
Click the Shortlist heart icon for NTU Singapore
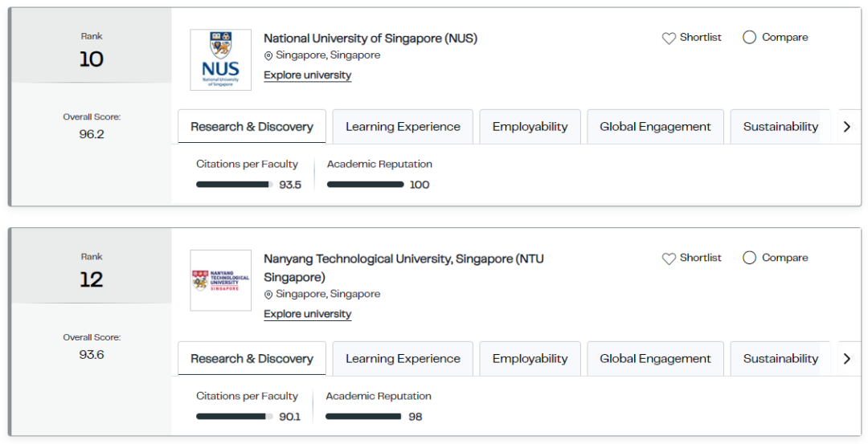(669, 259)
